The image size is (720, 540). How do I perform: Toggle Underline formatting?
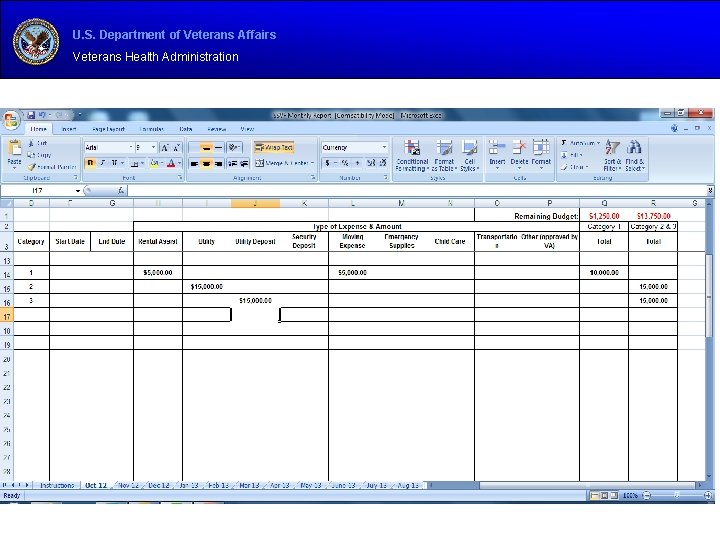coord(114,163)
